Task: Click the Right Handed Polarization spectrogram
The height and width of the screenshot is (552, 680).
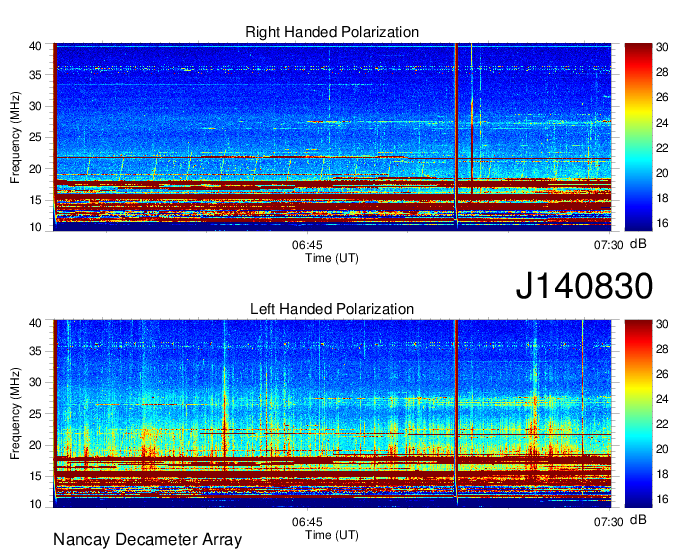Action: click(332, 137)
